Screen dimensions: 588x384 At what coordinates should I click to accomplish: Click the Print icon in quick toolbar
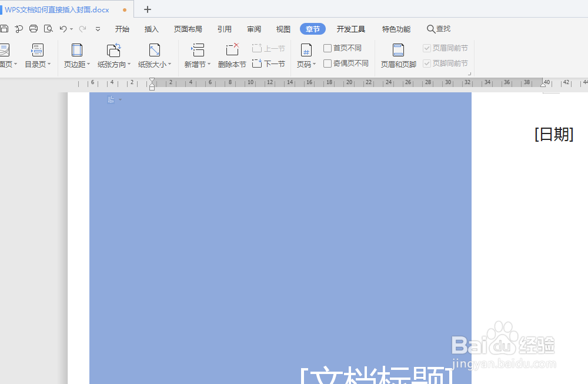(34, 29)
